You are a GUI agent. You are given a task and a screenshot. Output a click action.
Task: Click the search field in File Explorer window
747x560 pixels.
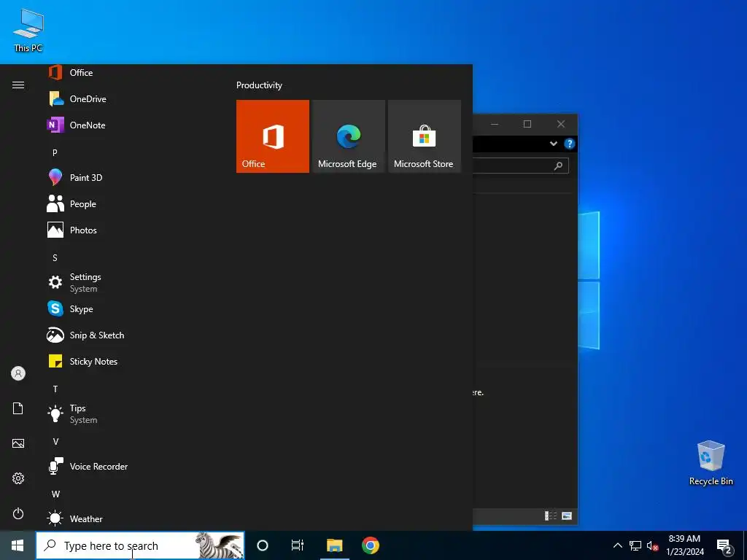coord(521,166)
